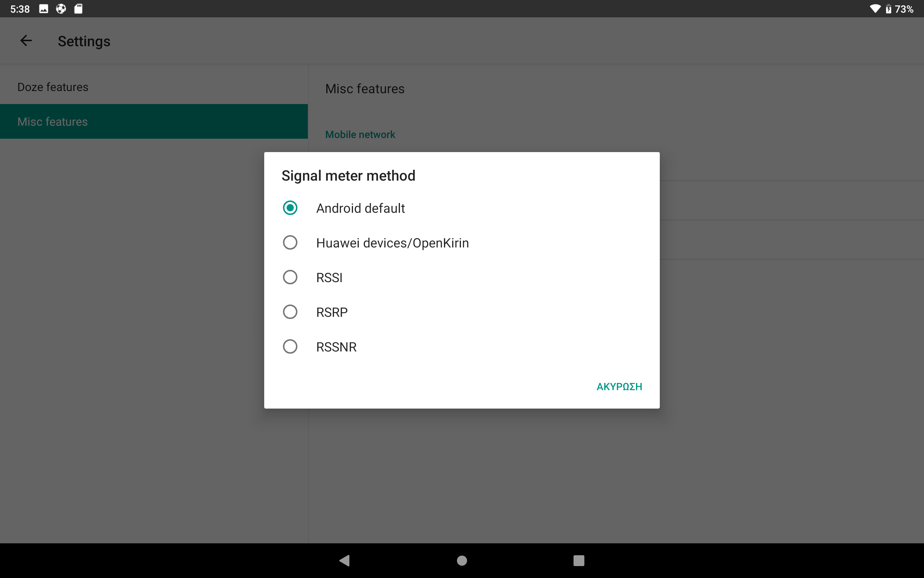Viewport: 924px width, 578px height.
Task: Tap the Android default option label
Action: 361,208
